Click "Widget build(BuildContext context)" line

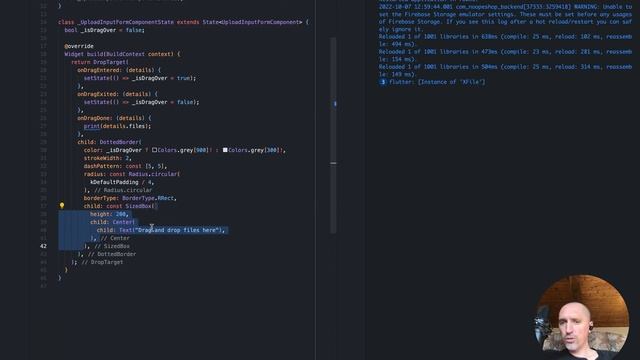[122, 54]
